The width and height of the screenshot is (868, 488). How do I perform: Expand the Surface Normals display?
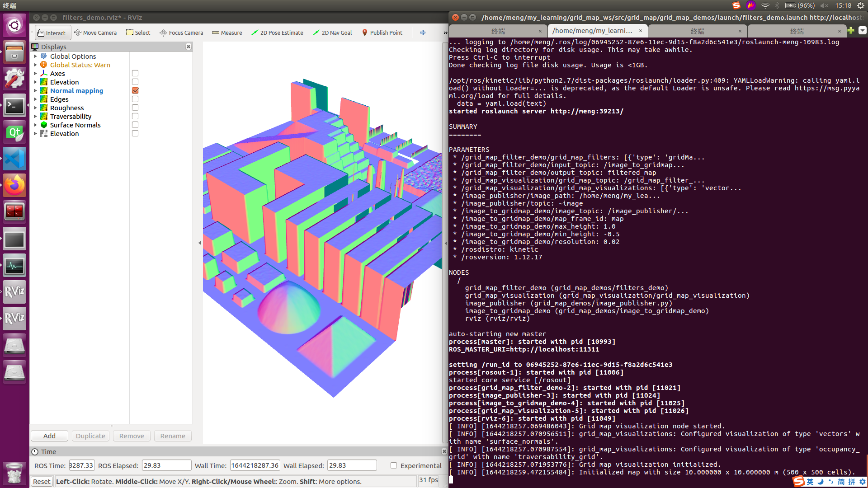pyautogui.click(x=36, y=125)
